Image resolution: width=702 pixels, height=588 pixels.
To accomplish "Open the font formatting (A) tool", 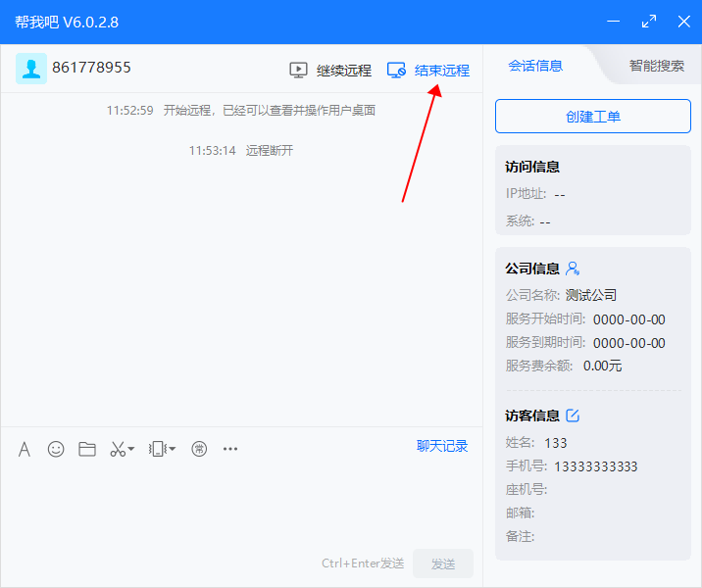I will click(25, 449).
